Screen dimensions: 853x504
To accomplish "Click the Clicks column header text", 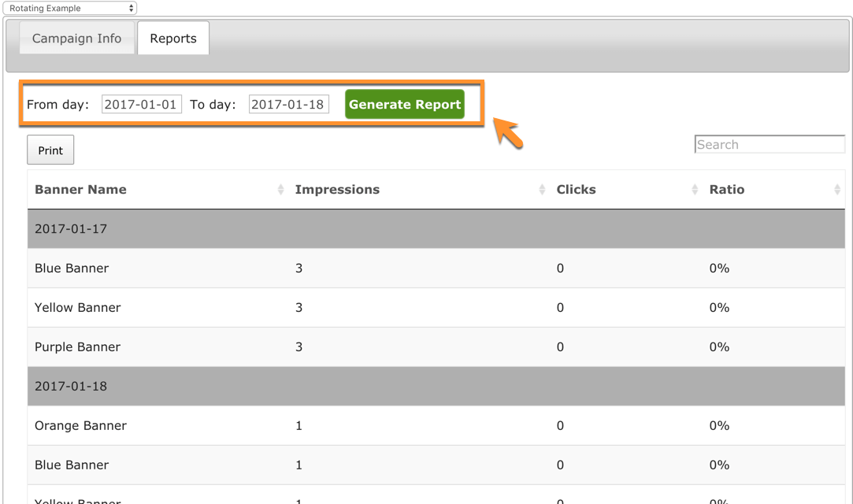I will (x=576, y=190).
